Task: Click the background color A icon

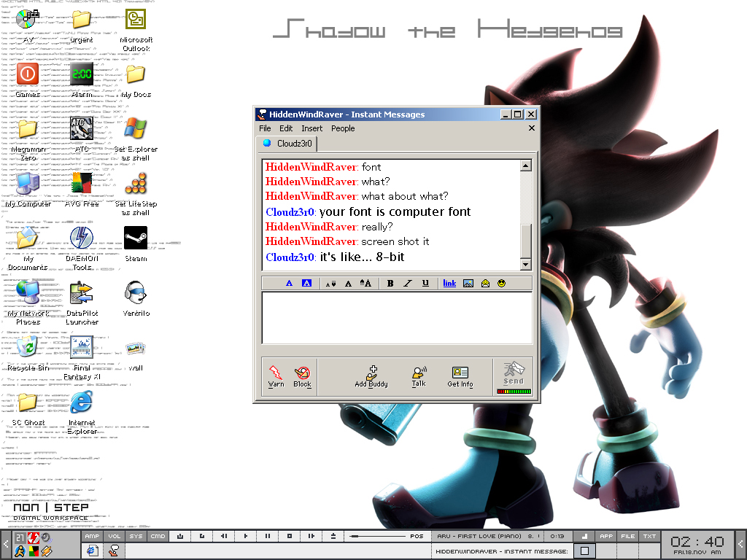Action: coord(307,284)
